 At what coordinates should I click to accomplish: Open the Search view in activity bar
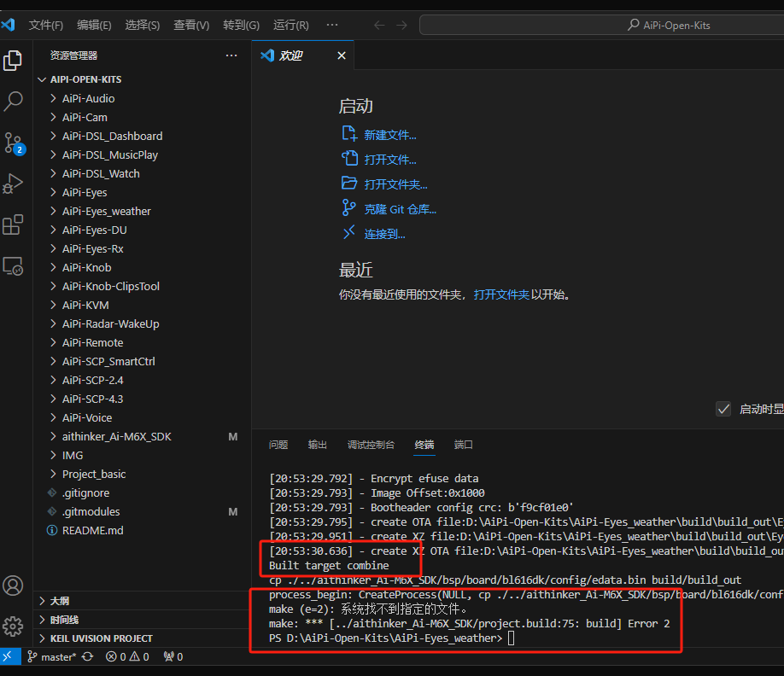click(13, 101)
